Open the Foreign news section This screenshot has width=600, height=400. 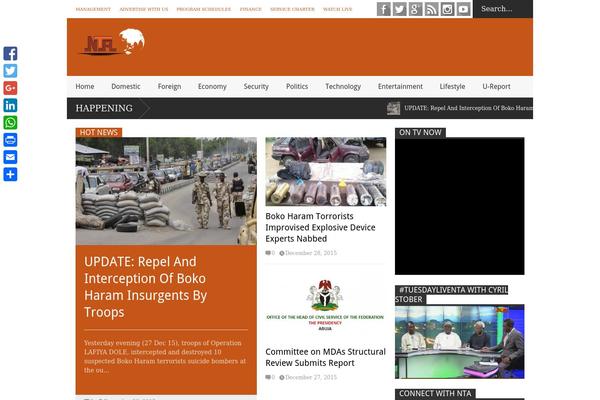click(x=169, y=87)
